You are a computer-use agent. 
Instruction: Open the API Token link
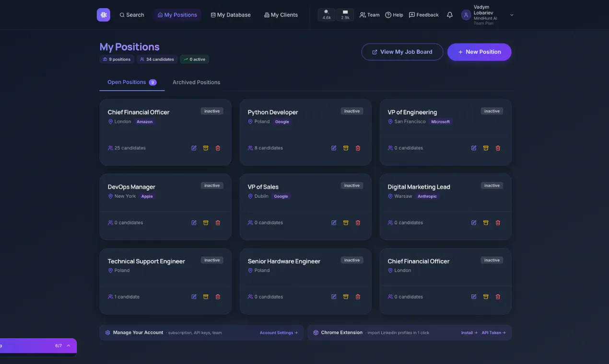[x=494, y=333]
